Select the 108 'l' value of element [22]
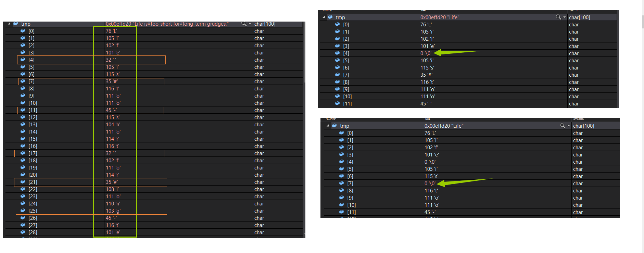 click(112, 189)
